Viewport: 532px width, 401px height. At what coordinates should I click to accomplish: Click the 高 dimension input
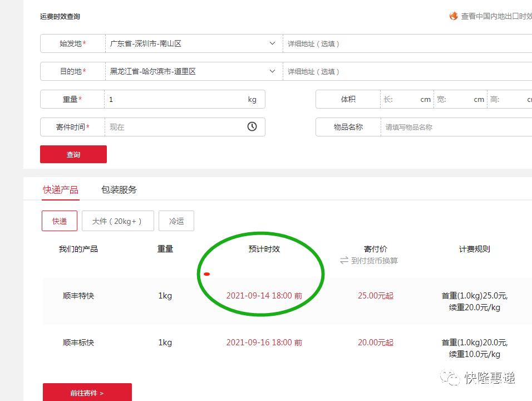pyautogui.click(x=510, y=99)
